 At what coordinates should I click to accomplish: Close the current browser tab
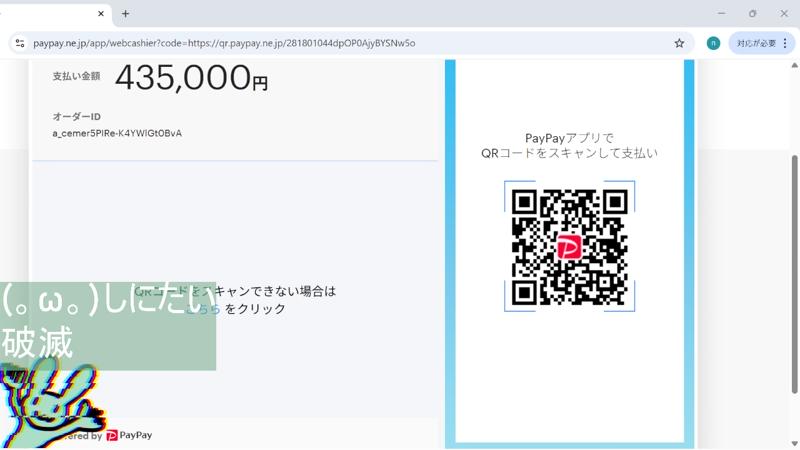101,14
